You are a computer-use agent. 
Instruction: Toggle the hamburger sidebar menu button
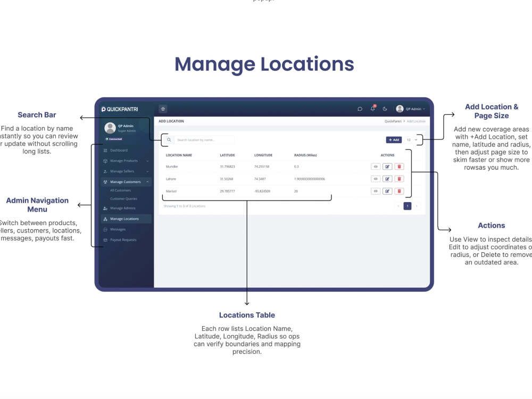point(163,109)
